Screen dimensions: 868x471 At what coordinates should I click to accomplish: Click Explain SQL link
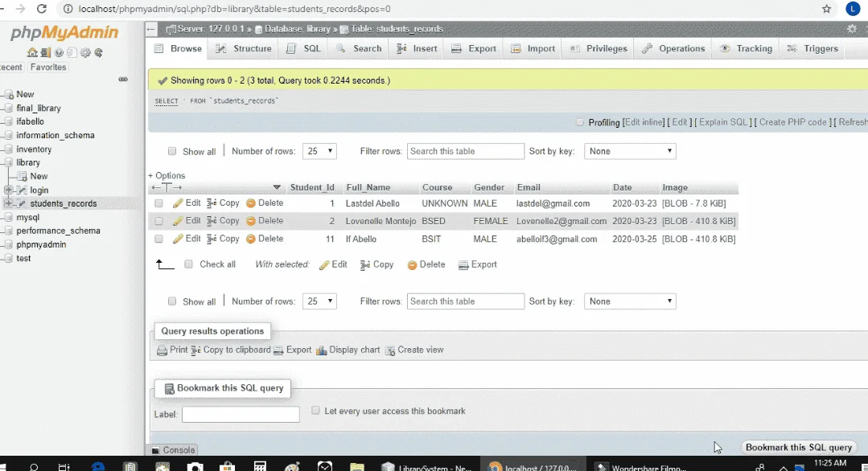coord(723,122)
